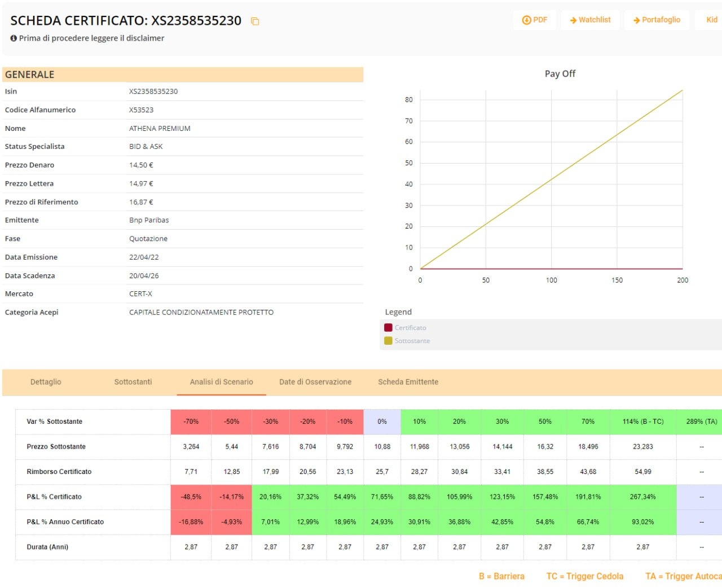Click P&L % Annuo cell -16,88%

click(191, 522)
